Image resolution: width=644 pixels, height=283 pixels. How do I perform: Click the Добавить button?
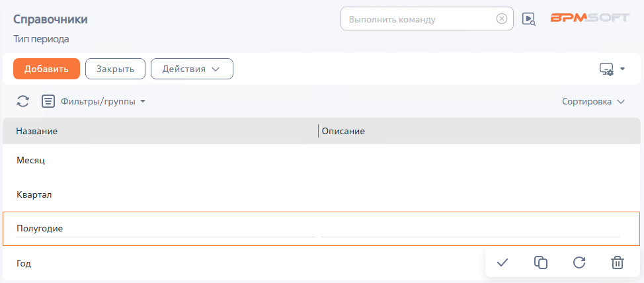click(46, 69)
